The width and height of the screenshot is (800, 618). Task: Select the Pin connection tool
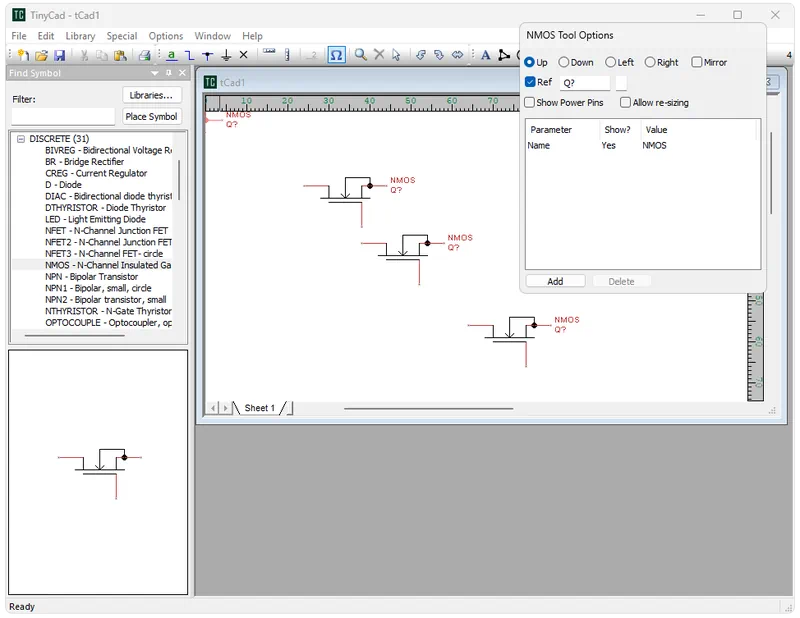click(x=208, y=55)
